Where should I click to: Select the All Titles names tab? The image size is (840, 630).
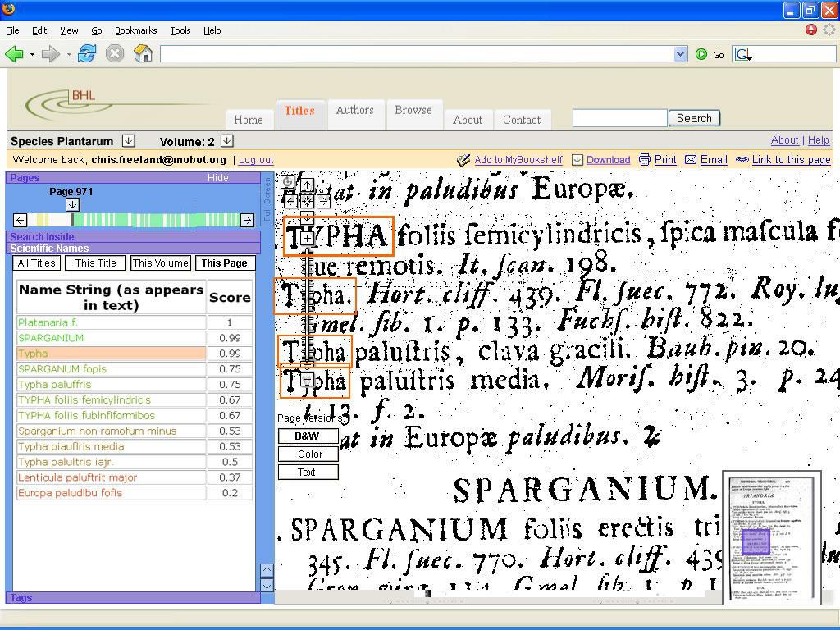(x=36, y=263)
